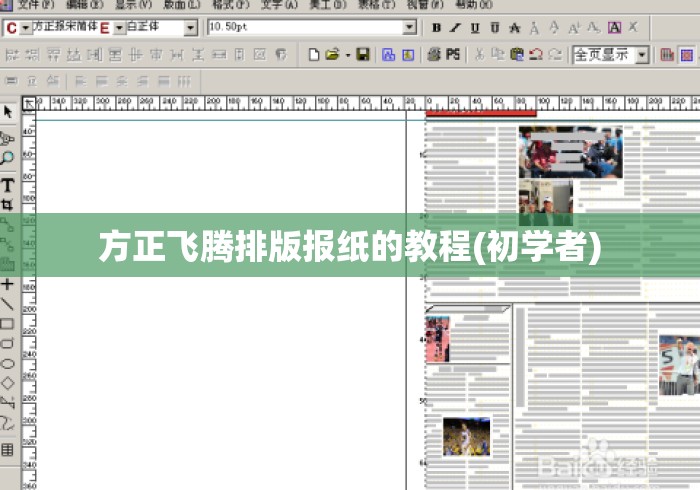Toggle Bold text formatting

click(x=436, y=28)
